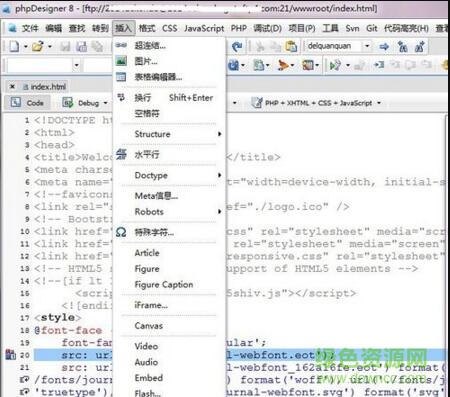Expand the Structure submenu
Screen dimensions: 450x397
[219, 134]
